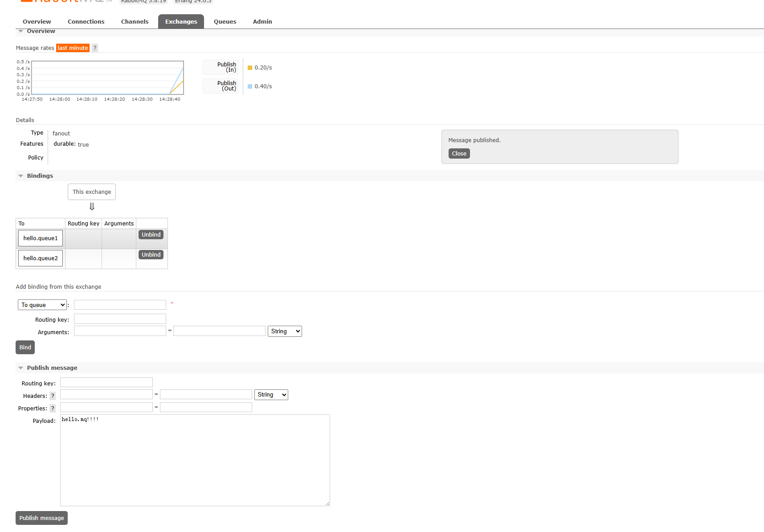Unbind hello.queue2 from the exchange
764x532 pixels.
(151, 254)
